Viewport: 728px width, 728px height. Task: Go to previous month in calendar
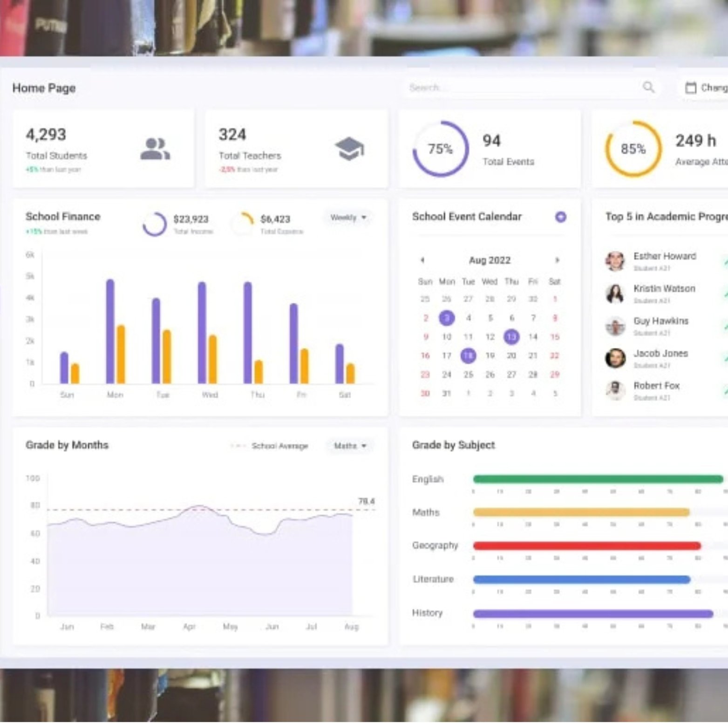(x=422, y=260)
